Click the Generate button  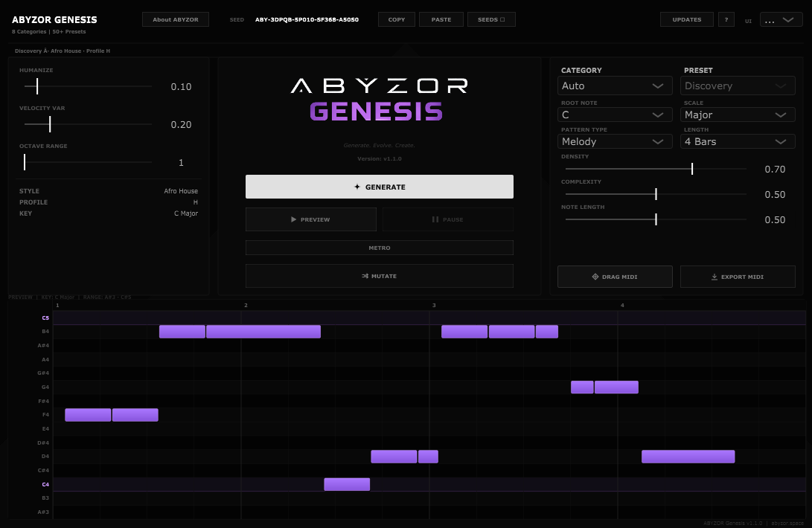click(379, 187)
